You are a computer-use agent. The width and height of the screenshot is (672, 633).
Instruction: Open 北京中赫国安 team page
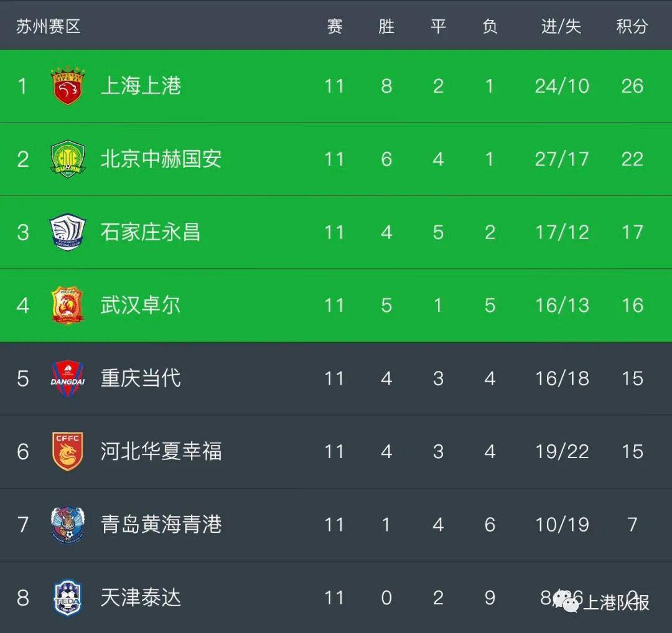click(x=161, y=159)
